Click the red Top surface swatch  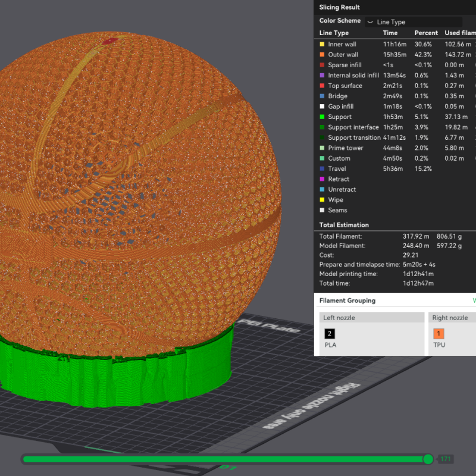click(322, 86)
